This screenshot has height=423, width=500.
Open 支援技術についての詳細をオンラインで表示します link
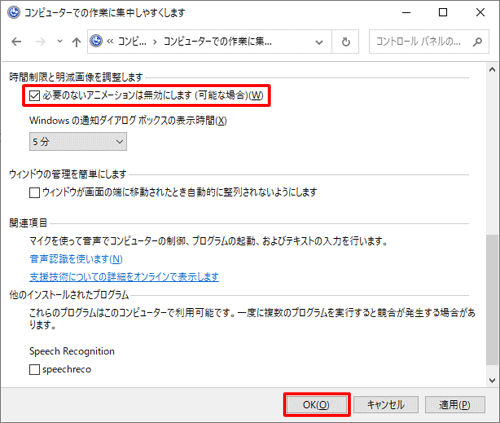124,277
